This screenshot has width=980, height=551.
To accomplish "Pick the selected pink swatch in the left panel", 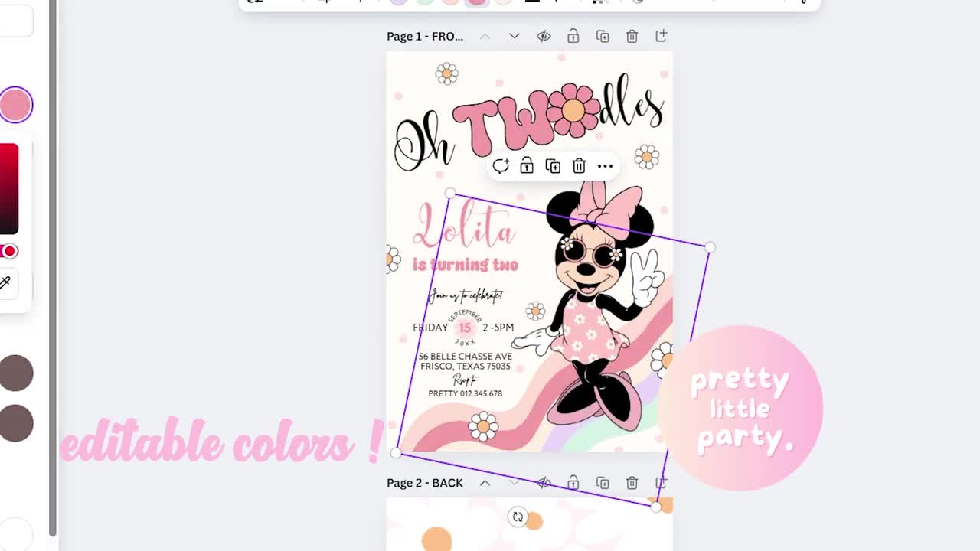I will pos(15,104).
